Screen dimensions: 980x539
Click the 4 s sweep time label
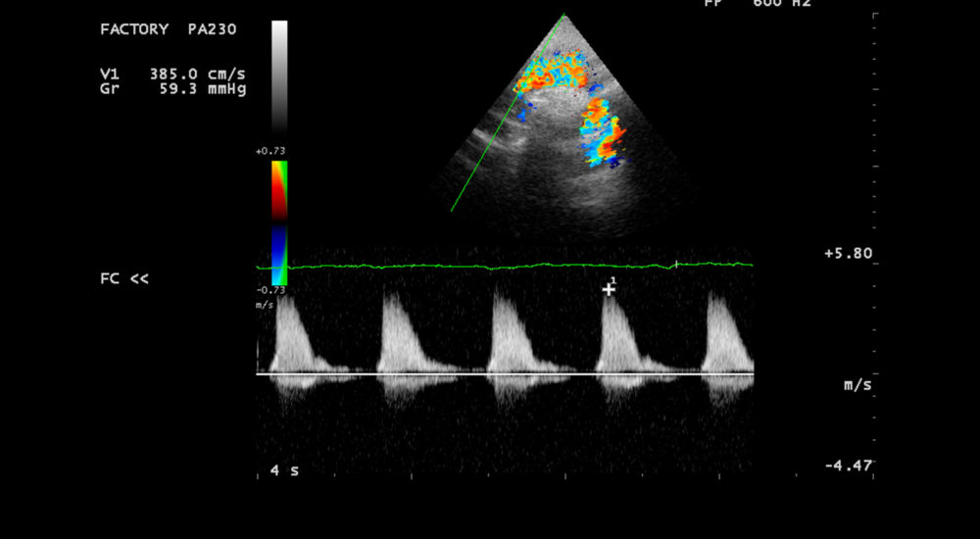284,471
